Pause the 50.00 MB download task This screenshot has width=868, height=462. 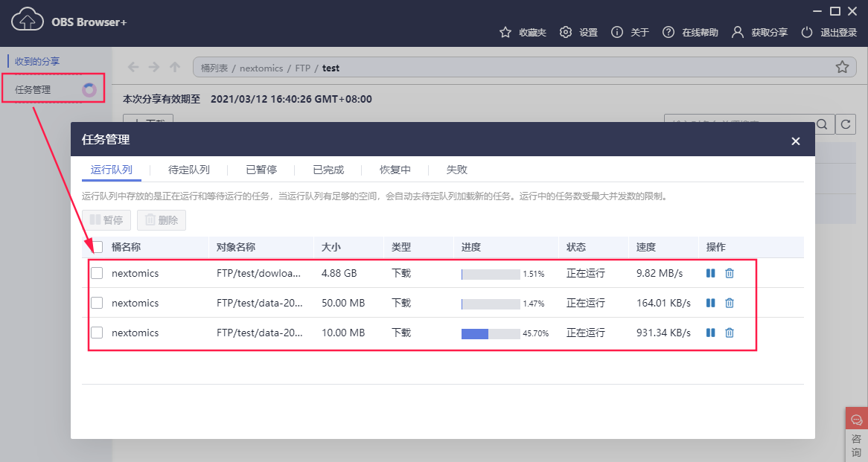click(x=711, y=304)
